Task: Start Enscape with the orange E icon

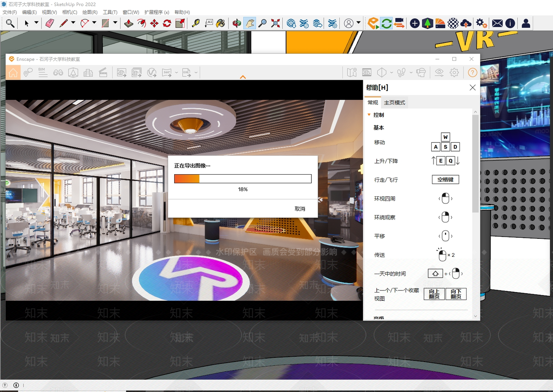Action: pyautogui.click(x=373, y=23)
